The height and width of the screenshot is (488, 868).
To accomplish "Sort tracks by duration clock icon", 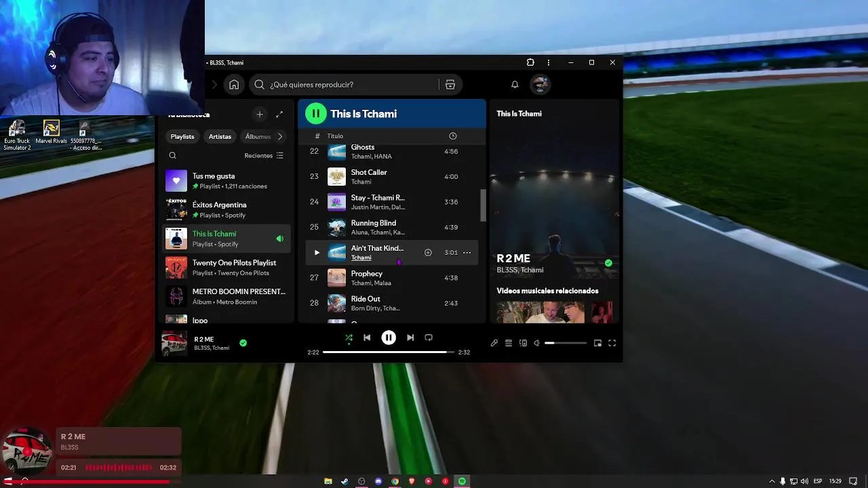I will coord(452,136).
